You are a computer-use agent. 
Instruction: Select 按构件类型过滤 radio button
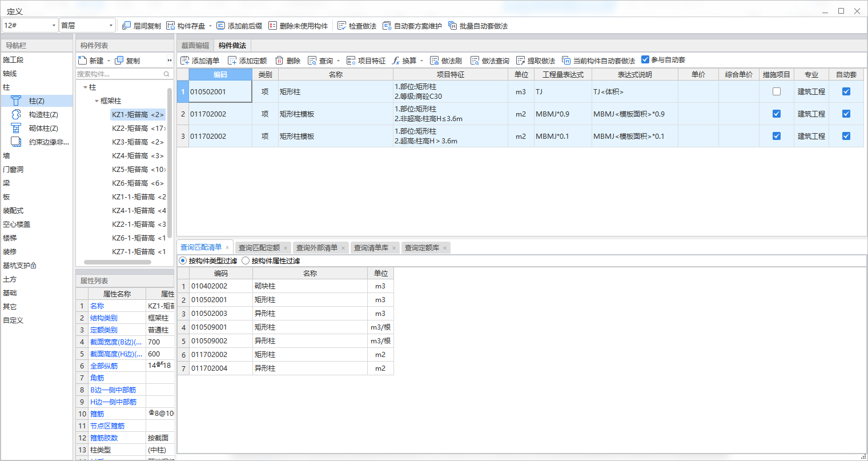(x=183, y=260)
